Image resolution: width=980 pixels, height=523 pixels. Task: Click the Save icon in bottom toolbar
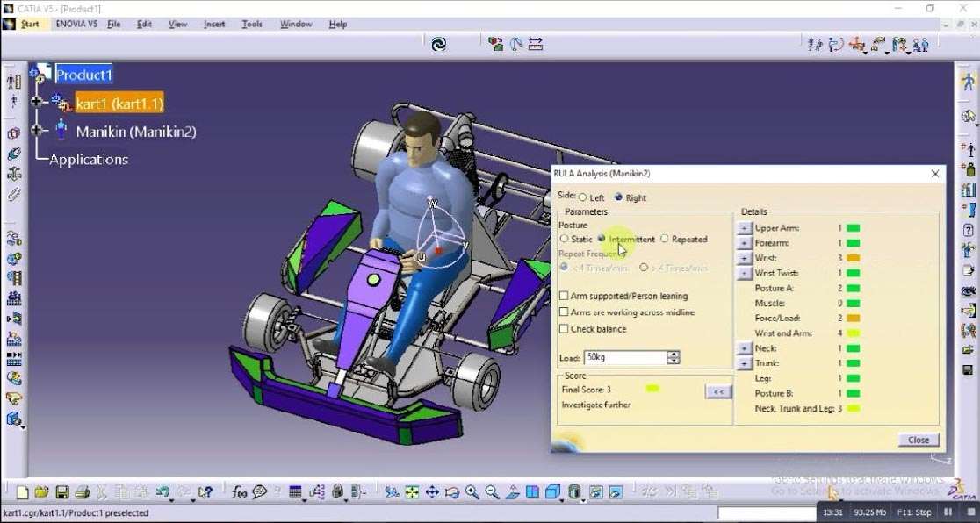pyautogui.click(x=62, y=492)
